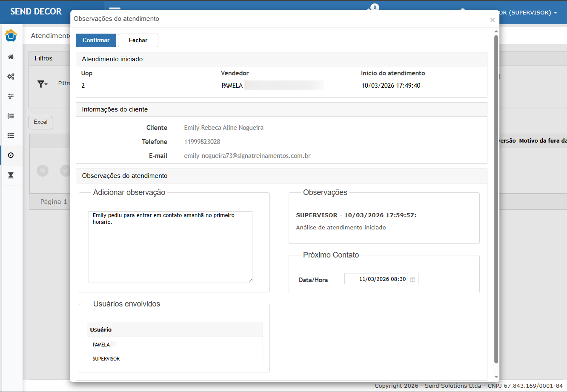Export the list with Excel button
The height and width of the screenshot is (392, 567).
40,122
